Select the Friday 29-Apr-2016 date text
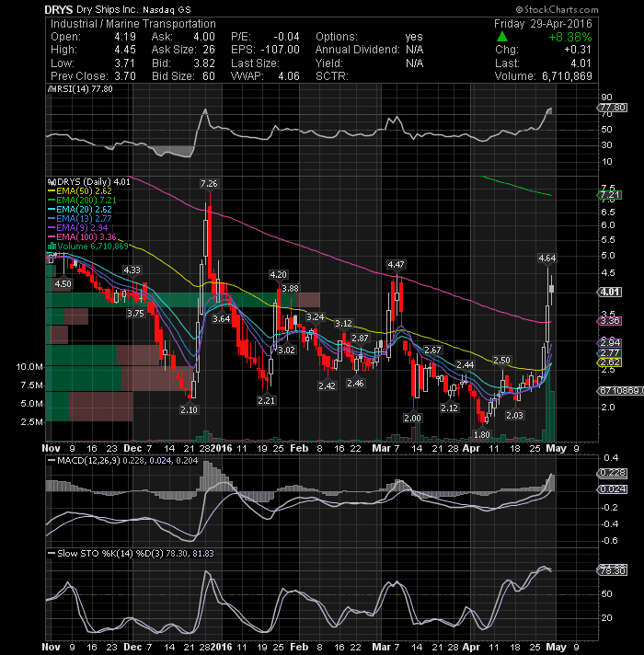The height and width of the screenshot is (655, 644). pyautogui.click(x=543, y=24)
